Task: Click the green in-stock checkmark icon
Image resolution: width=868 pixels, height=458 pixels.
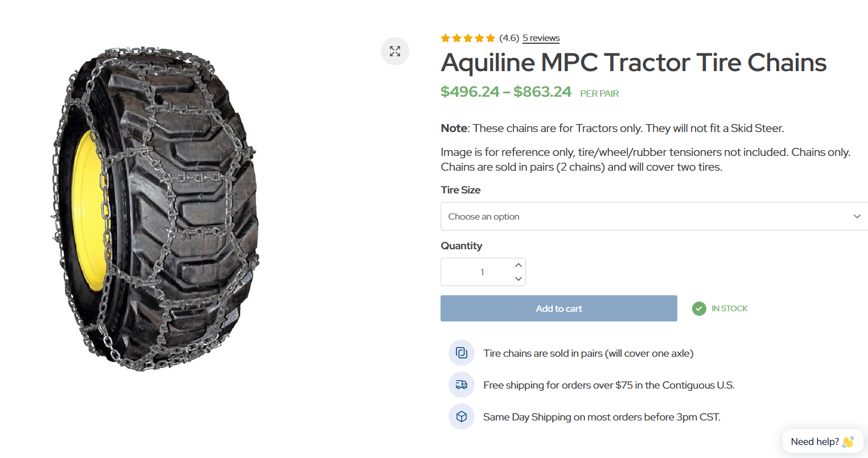Action: pyautogui.click(x=699, y=308)
